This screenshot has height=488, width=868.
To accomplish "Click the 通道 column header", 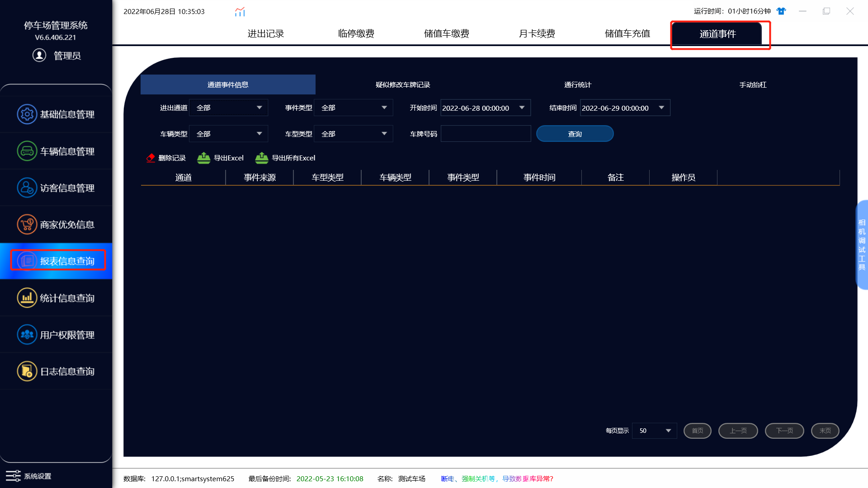I will point(183,178).
